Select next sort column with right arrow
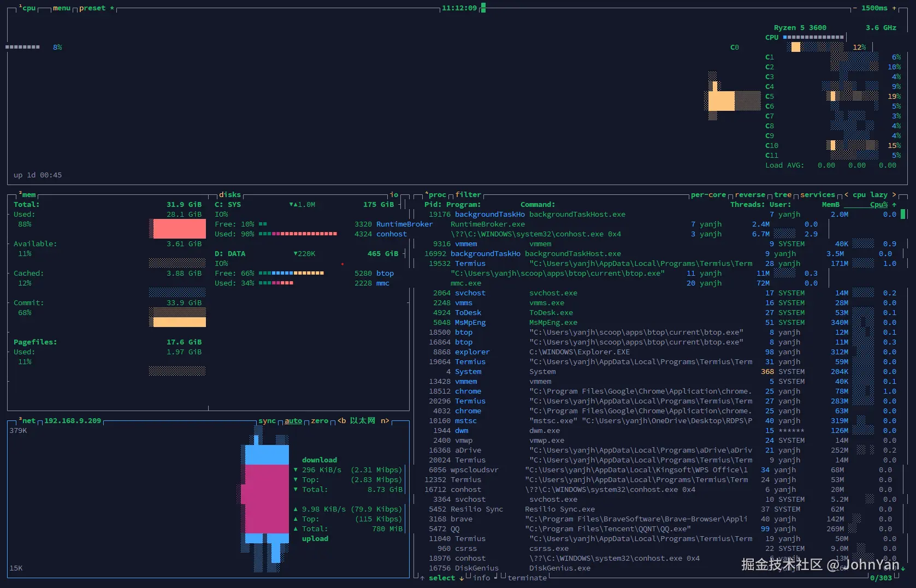This screenshot has height=588, width=916. [894, 195]
